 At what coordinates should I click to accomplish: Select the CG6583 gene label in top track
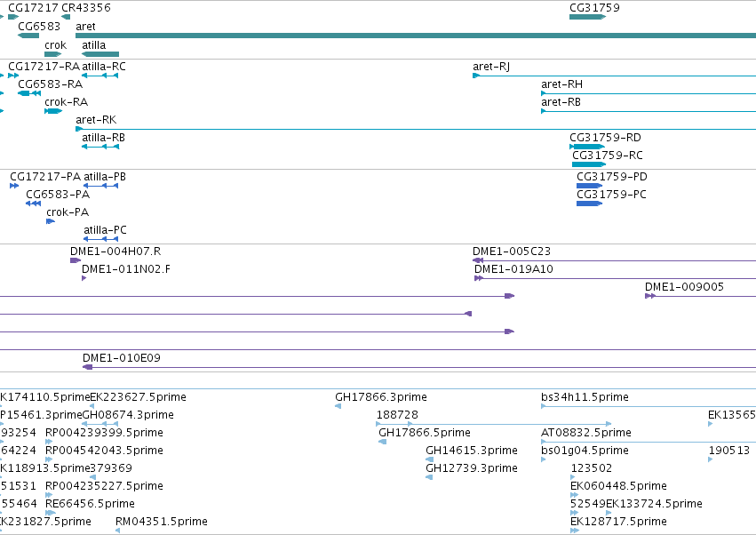[39, 27]
